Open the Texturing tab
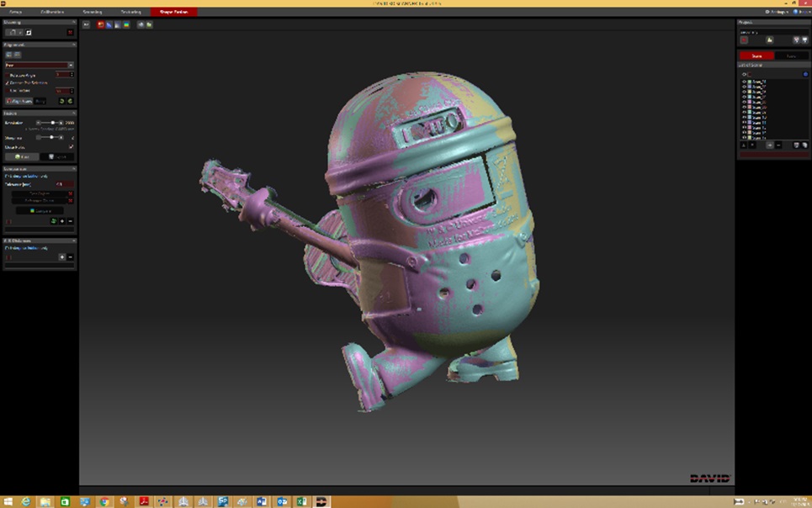812x508 pixels. (x=131, y=12)
